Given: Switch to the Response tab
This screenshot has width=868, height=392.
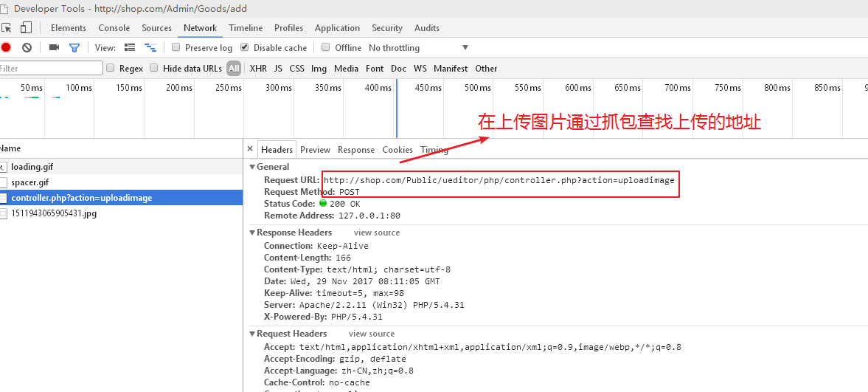Looking at the screenshot, I should 356,150.
